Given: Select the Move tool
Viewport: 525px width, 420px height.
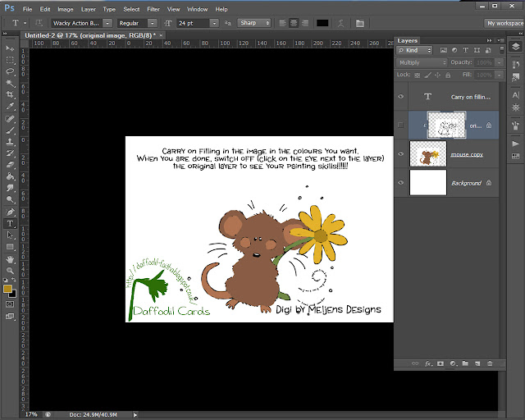Looking at the screenshot, I should (10, 49).
